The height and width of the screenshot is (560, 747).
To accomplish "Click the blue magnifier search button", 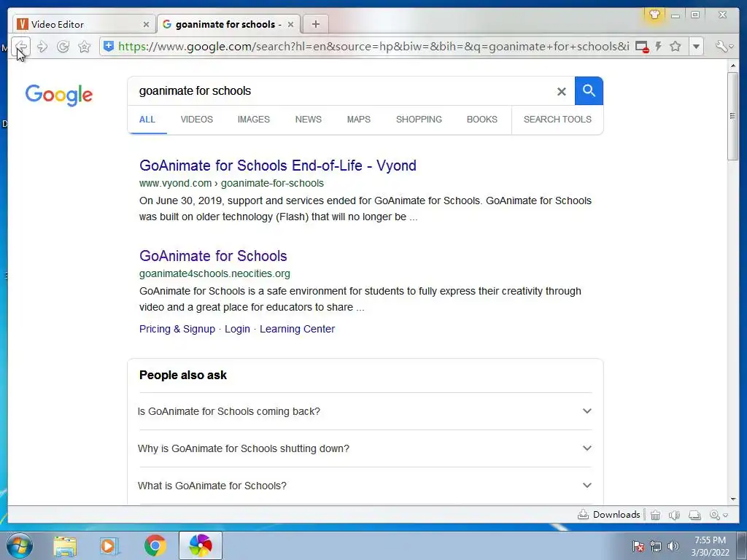I will (589, 90).
